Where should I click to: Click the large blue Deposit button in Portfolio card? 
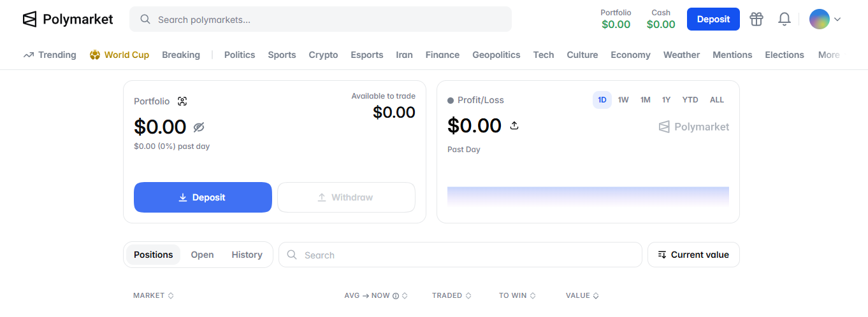[203, 197]
